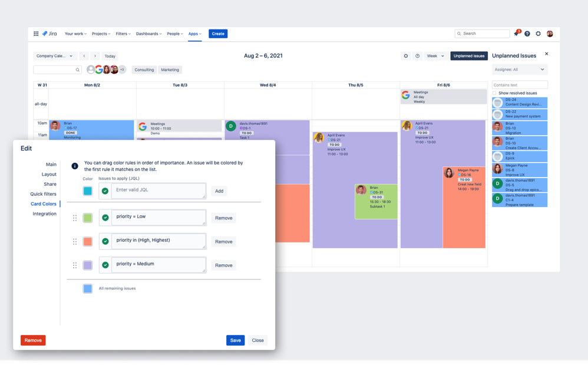Click the Enter valid JQL input field
The image size is (588, 365).
[159, 190]
